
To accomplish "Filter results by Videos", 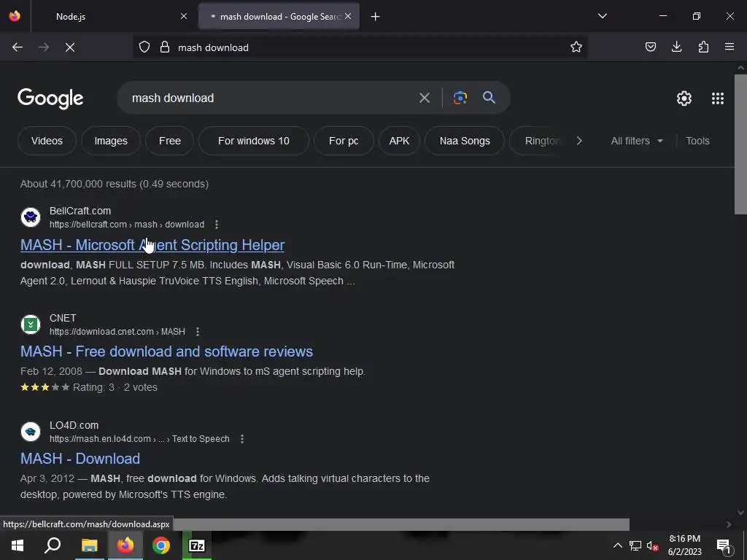I will pyautogui.click(x=47, y=141).
